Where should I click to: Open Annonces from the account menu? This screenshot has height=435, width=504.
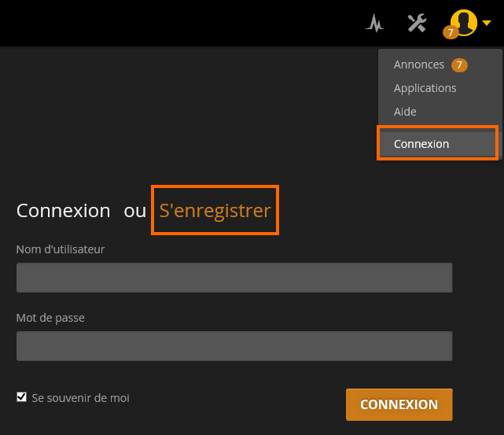click(x=419, y=65)
